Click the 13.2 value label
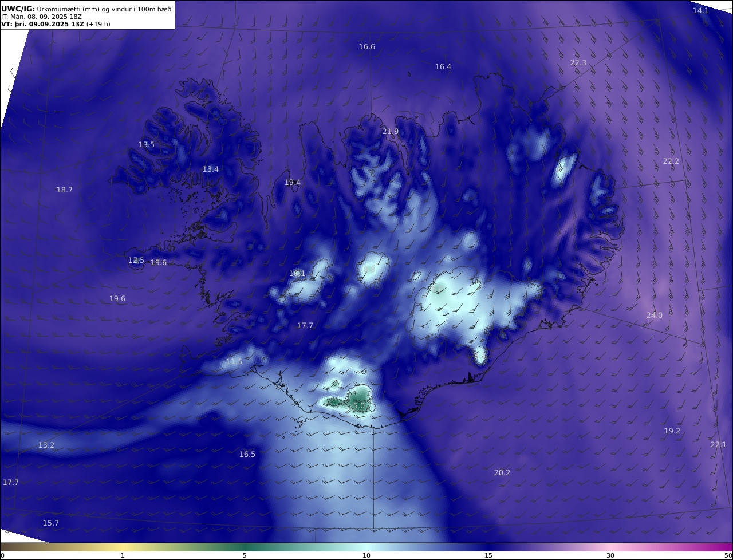Image resolution: width=733 pixels, height=560 pixels. pyautogui.click(x=46, y=445)
